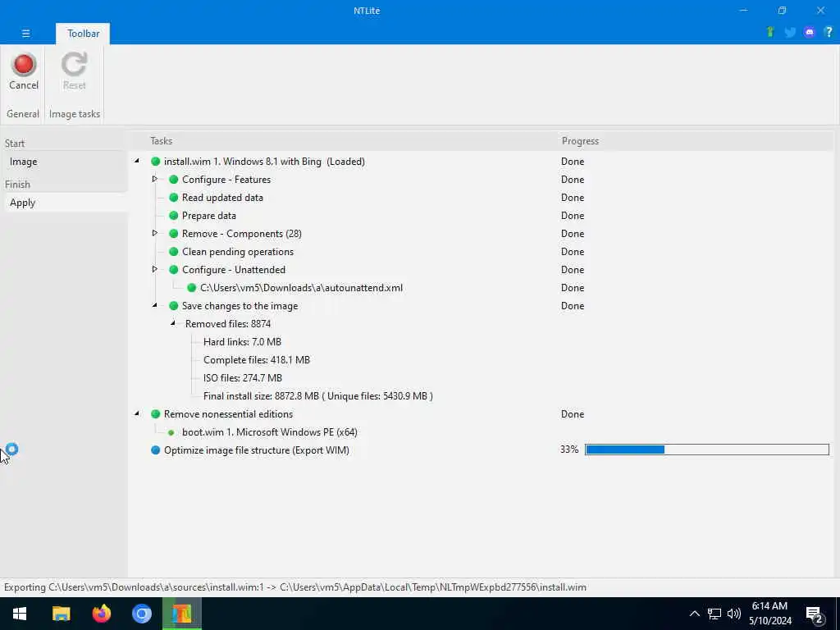This screenshot has width=840, height=630.
Task: Click the Tasks column header
Action: pyautogui.click(x=162, y=141)
